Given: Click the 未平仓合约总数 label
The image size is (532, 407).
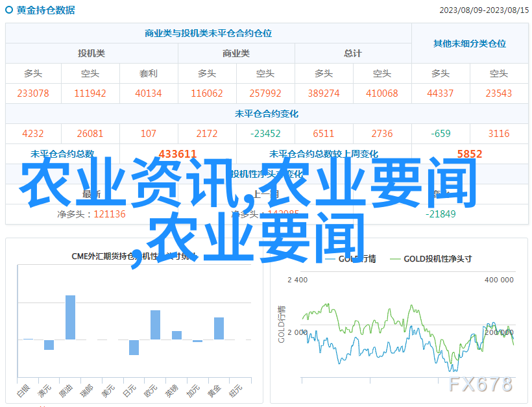Looking at the screenshot, I should coord(62,154).
